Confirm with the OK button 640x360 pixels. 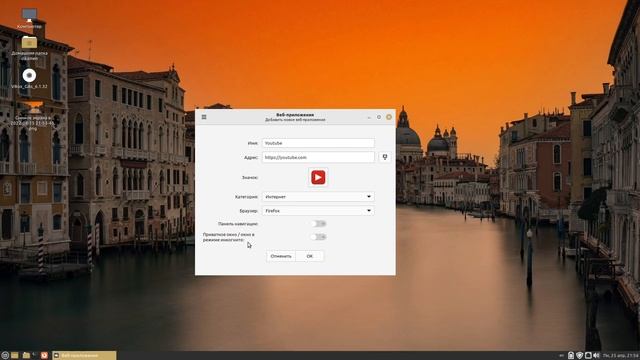pyautogui.click(x=309, y=256)
